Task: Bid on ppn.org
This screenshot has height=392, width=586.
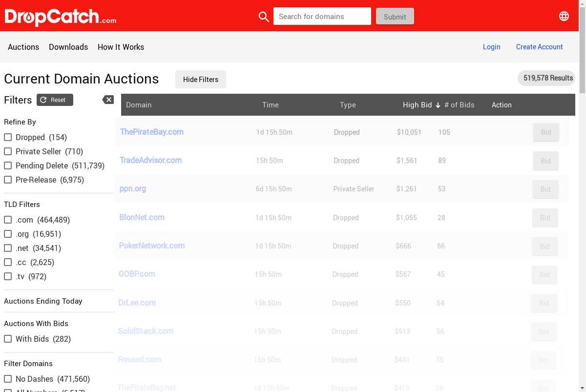Action: (545, 189)
